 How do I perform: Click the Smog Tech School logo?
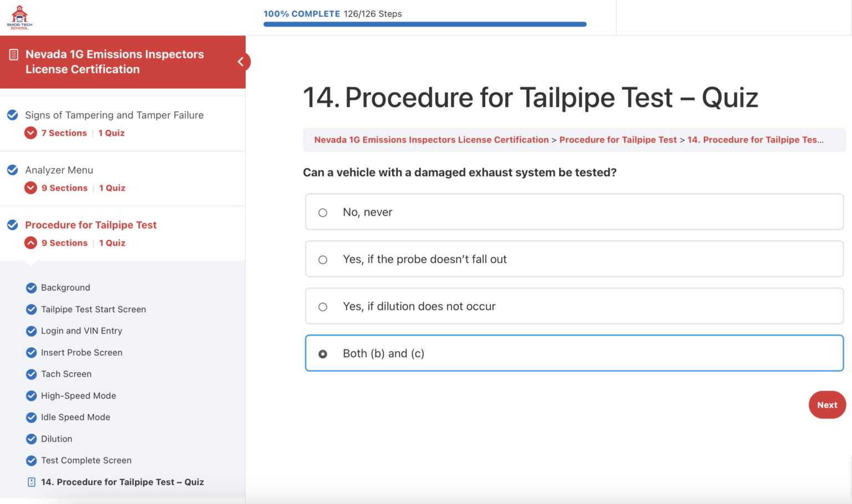tap(19, 17)
